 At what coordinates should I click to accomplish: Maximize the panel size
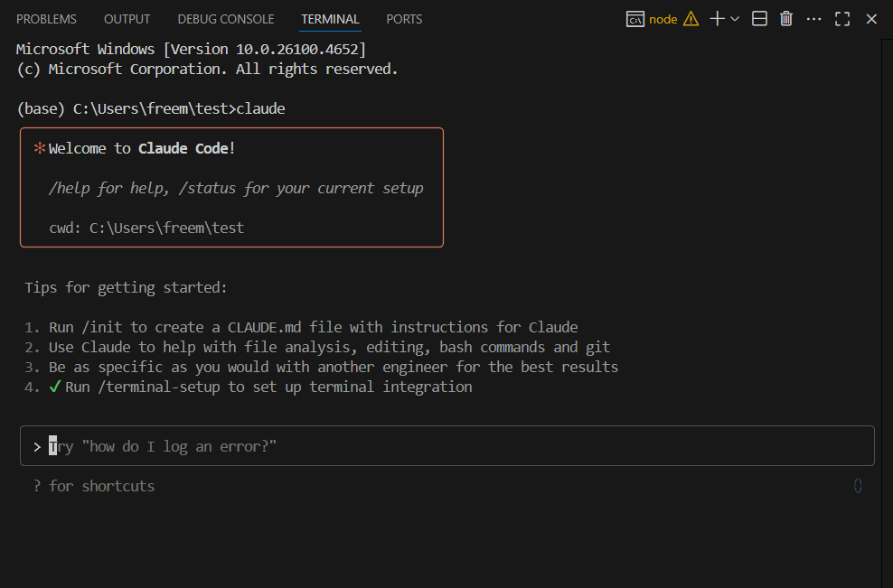tap(842, 19)
